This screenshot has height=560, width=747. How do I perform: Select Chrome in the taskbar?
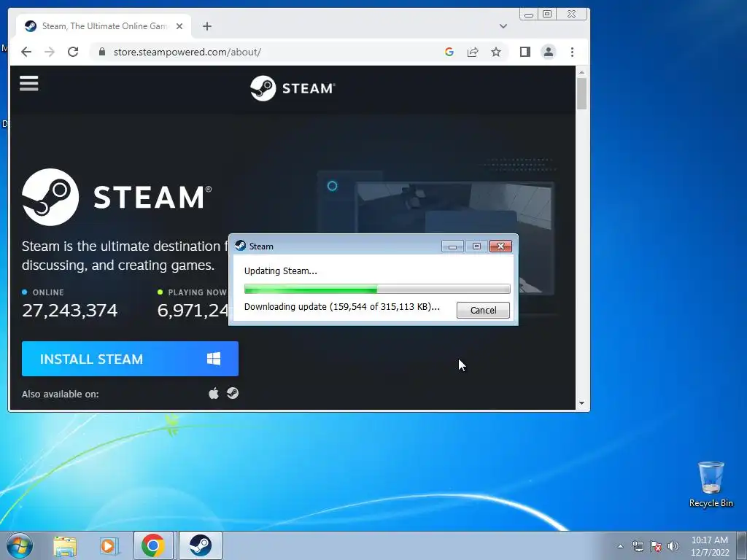[x=153, y=545]
